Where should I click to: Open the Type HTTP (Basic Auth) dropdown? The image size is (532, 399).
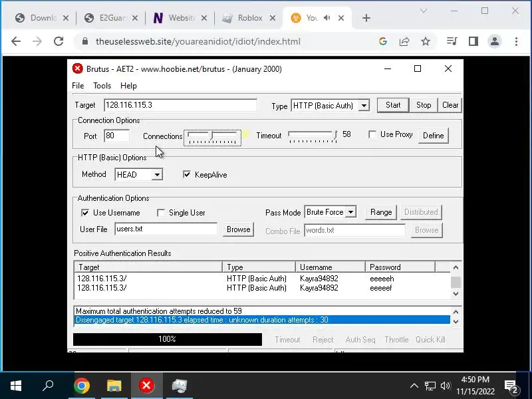tap(364, 106)
